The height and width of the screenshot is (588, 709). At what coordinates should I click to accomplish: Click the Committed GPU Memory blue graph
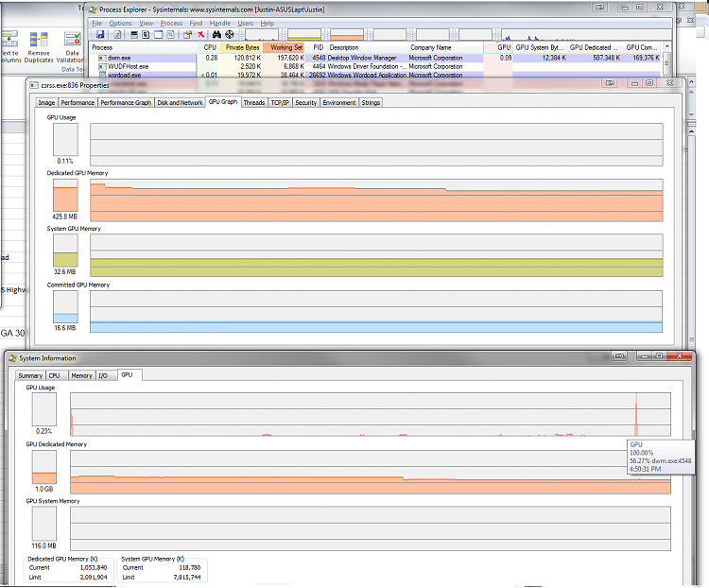coord(375,312)
